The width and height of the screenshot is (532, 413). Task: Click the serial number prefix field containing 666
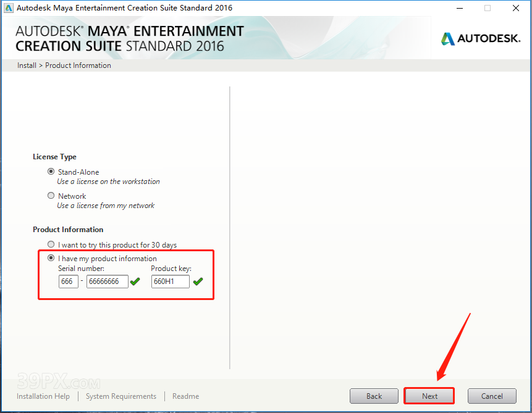[68, 282]
